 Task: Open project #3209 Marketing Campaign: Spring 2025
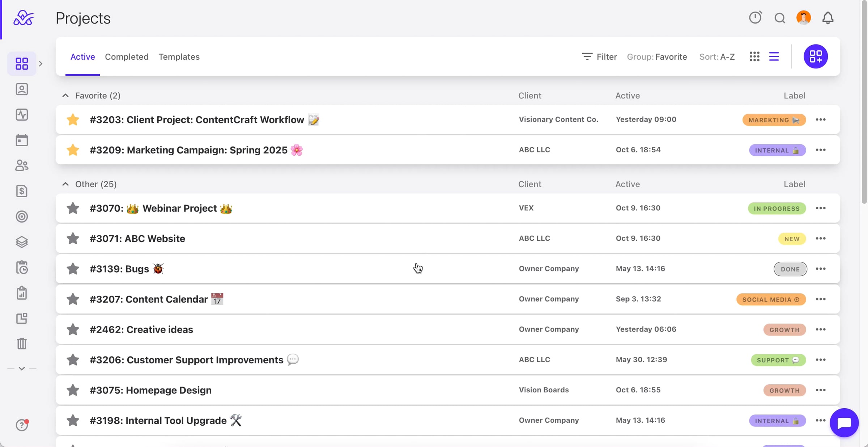(448, 150)
